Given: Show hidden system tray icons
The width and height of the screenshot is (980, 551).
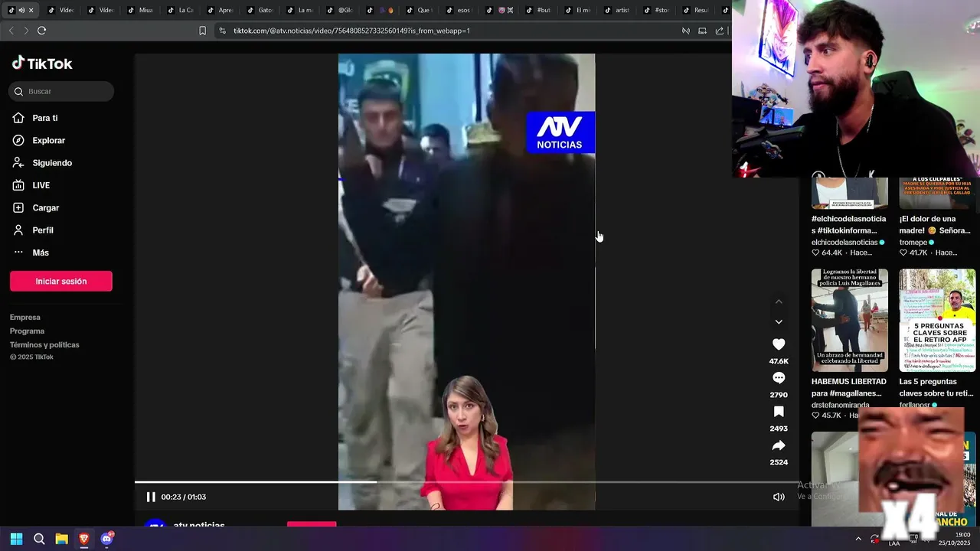Looking at the screenshot, I should pos(858,539).
